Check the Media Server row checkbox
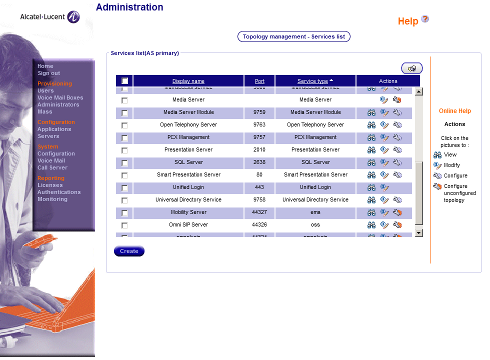The image size is (490, 360). coord(124,100)
